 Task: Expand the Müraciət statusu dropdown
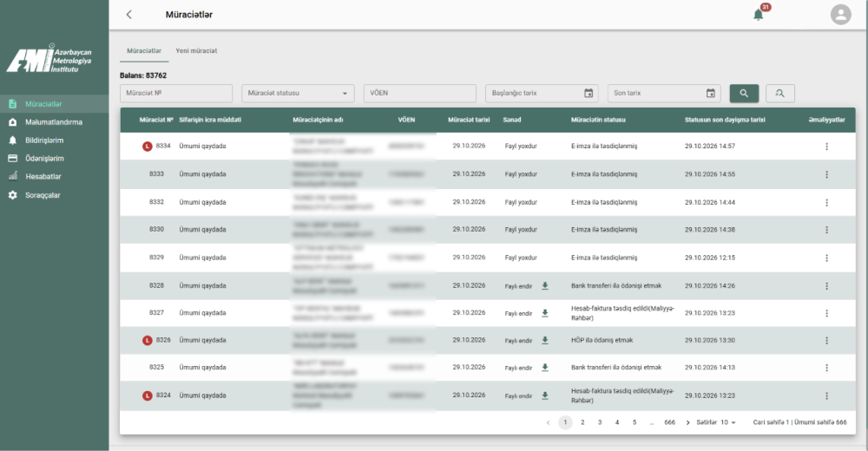[298, 93]
